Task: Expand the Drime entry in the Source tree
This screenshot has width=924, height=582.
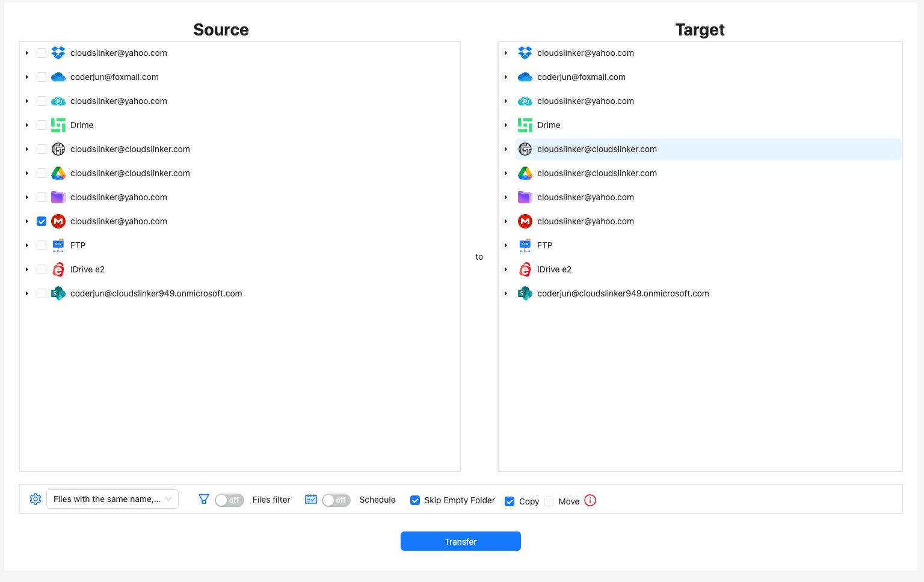Action: click(26, 125)
